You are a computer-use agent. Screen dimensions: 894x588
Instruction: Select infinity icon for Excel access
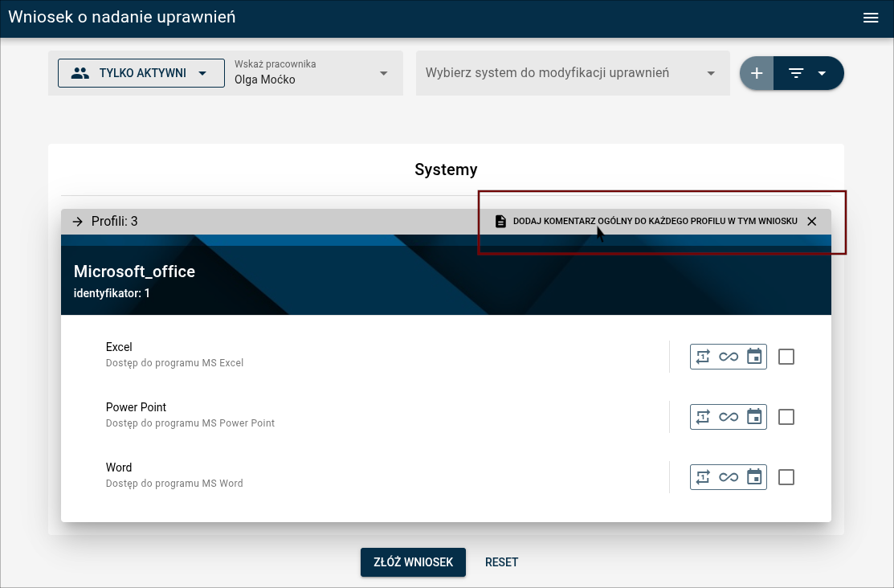[x=729, y=357]
